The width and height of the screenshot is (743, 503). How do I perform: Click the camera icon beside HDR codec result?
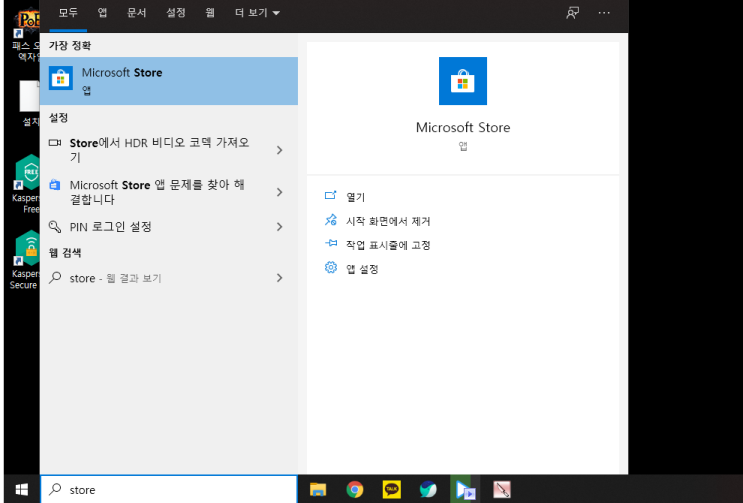click(x=55, y=142)
